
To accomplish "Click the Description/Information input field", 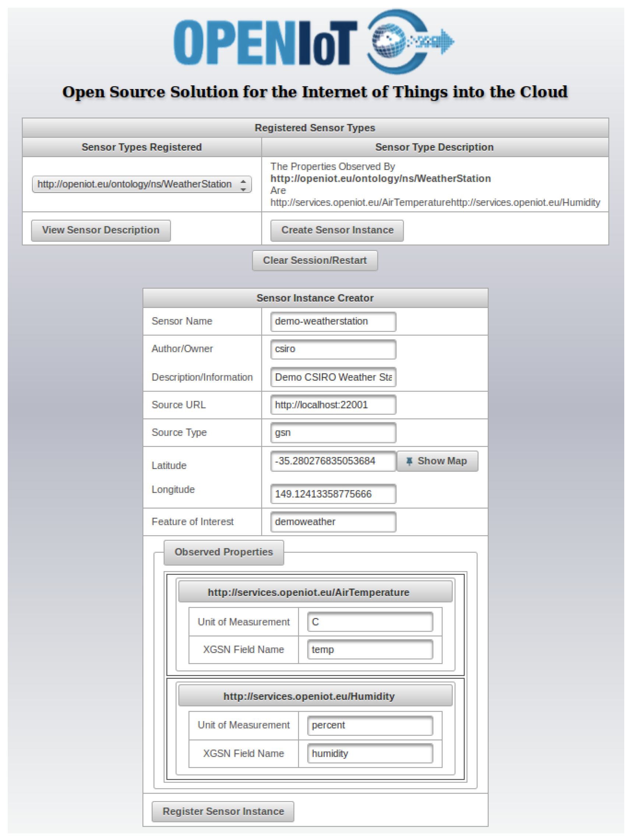I will (333, 377).
